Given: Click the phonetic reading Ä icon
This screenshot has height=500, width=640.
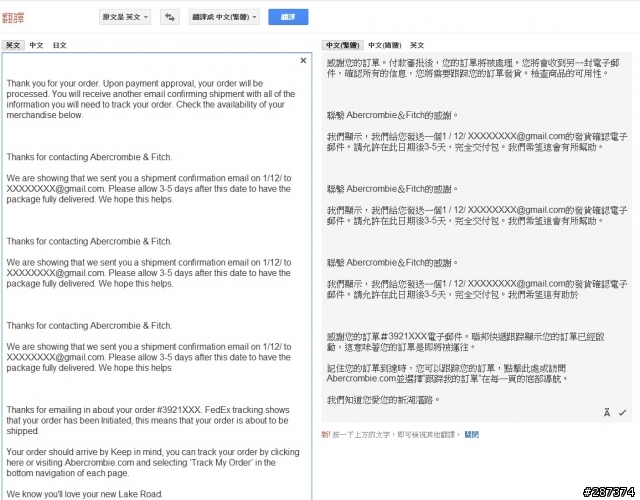Looking at the screenshot, I should (x=607, y=413).
